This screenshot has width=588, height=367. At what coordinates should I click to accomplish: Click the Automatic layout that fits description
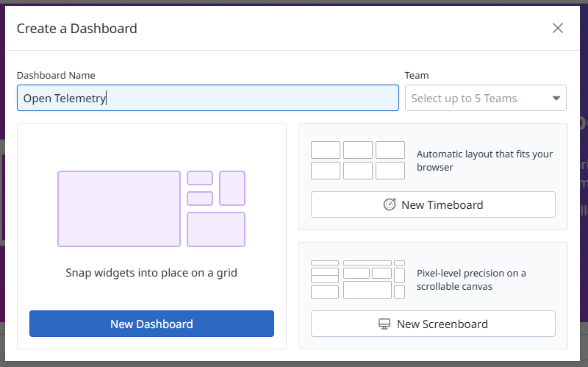coord(484,160)
